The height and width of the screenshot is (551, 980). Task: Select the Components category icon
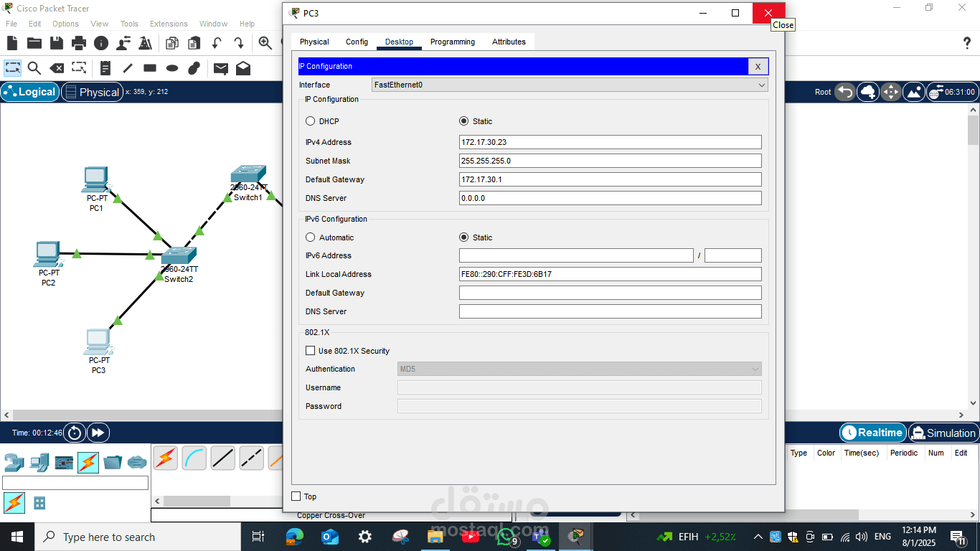point(65,462)
